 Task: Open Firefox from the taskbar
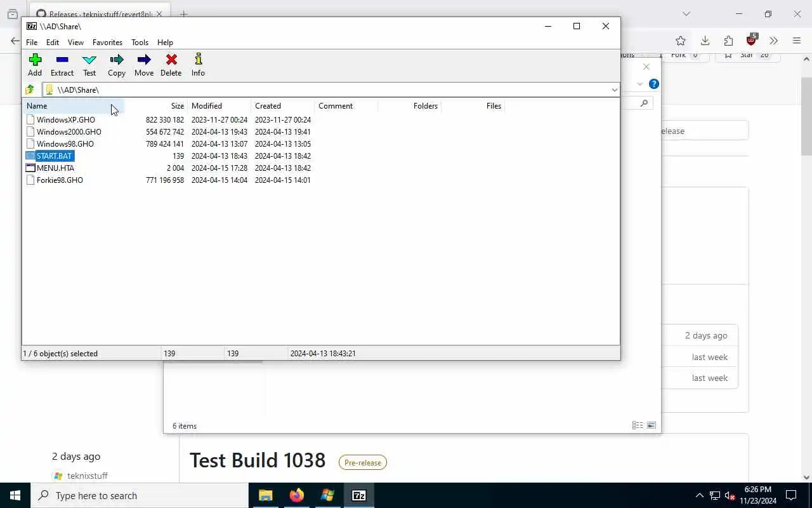point(296,495)
